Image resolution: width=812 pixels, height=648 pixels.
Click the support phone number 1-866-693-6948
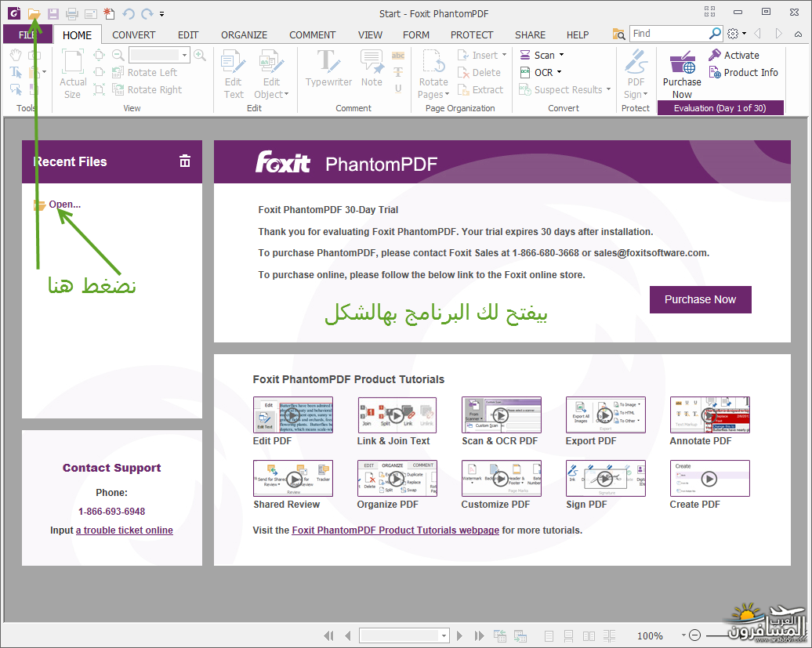tap(111, 512)
